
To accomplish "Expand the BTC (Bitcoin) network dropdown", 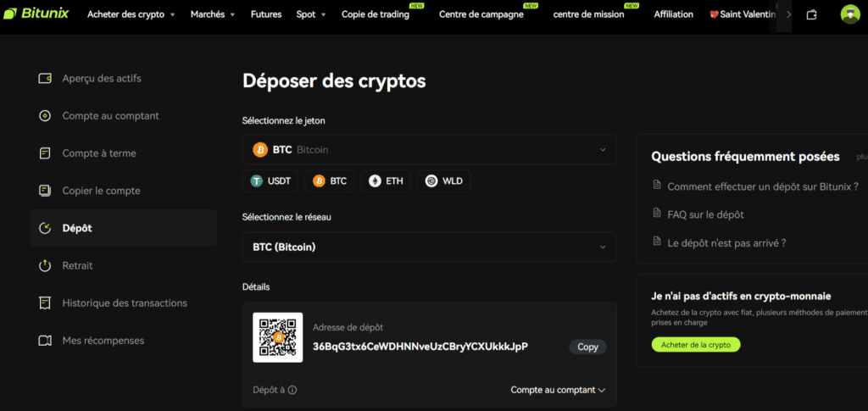I will click(x=430, y=247).
